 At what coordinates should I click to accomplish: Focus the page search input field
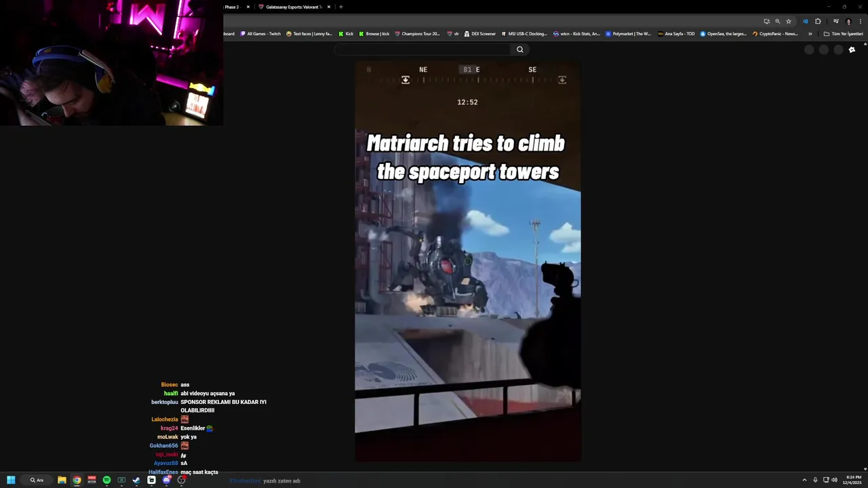point(423,49)
